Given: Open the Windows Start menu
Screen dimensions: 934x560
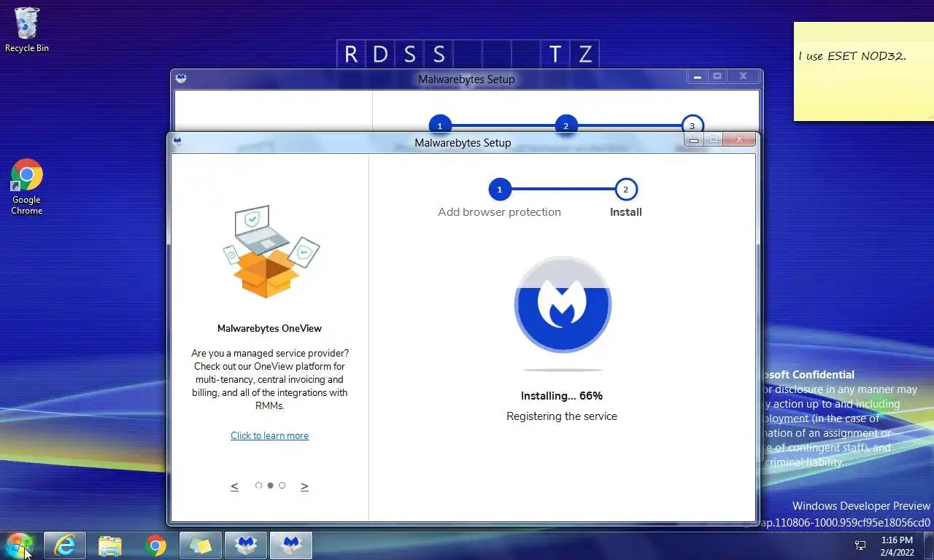Looking at the screenshot, I should pos(20,545).
